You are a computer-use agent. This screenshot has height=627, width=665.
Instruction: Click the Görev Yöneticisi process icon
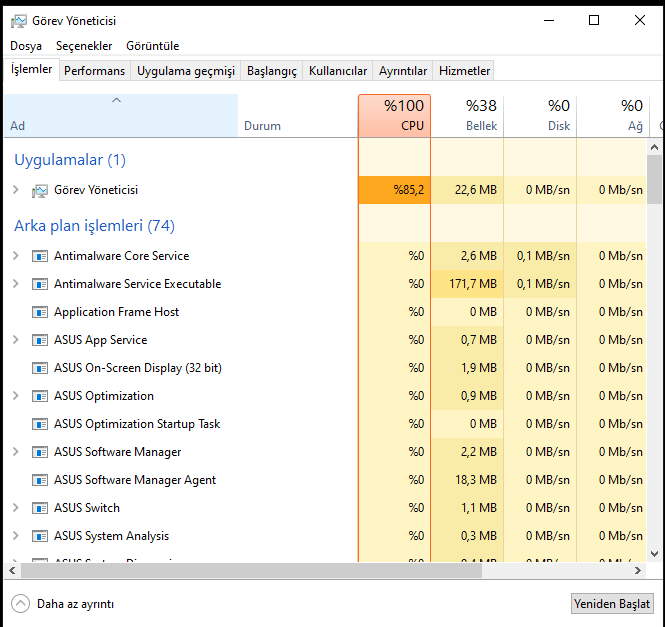(39, 190)
